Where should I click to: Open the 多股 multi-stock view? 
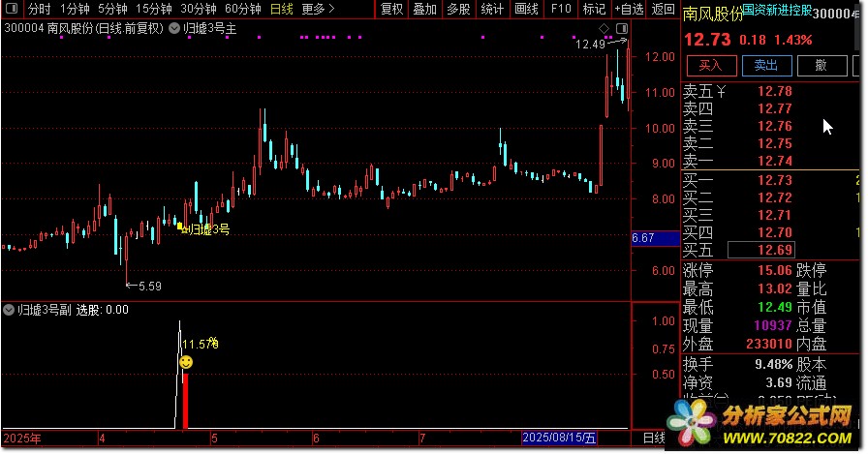point(458,9)
